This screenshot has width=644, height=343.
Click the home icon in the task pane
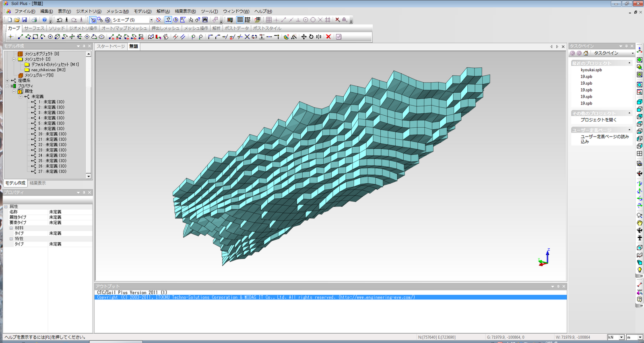pyautogui.click(x=586, y=53)
